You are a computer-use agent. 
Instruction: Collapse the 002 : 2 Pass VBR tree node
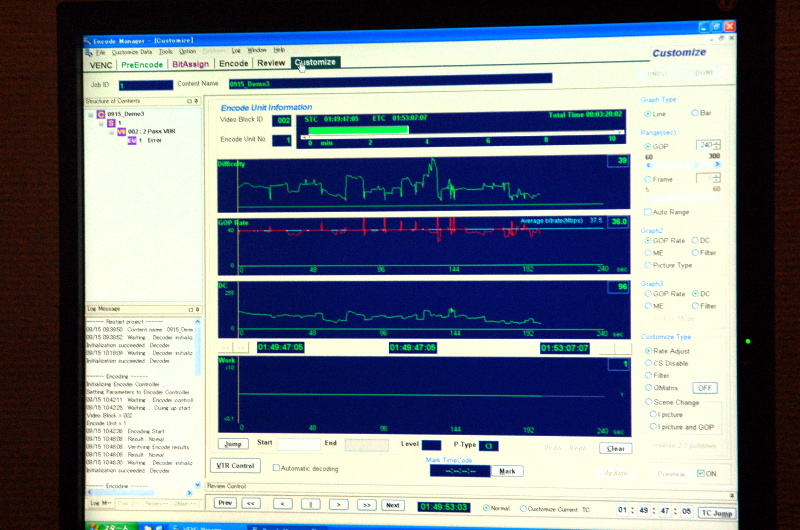111,132
